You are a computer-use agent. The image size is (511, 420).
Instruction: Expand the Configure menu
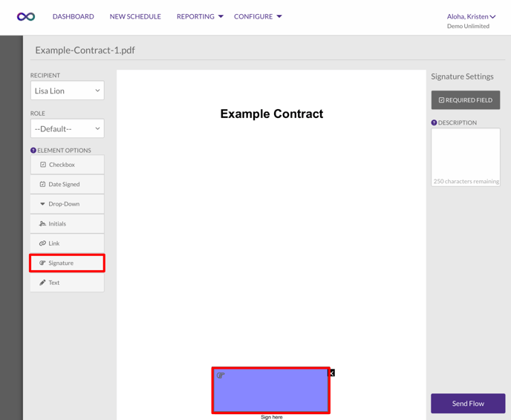click(x=258, y=16)
